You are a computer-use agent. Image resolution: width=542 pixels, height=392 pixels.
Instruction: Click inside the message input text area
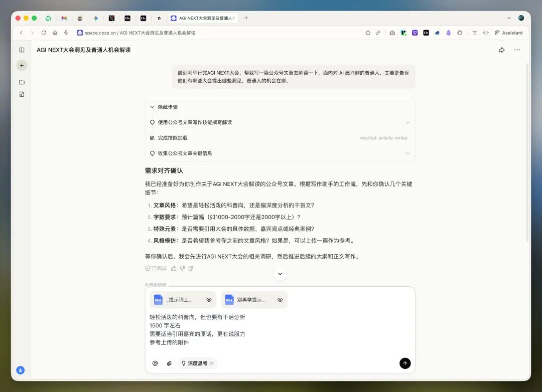click(280, 330)
